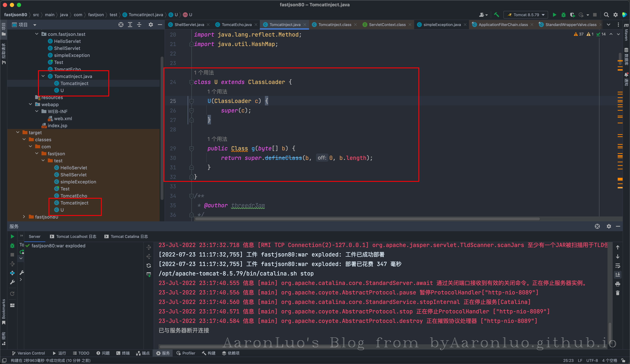This screenshot has width=630, height=364.
Task: Toggle the notifications side panel
Action: click(x=626, y=79)
